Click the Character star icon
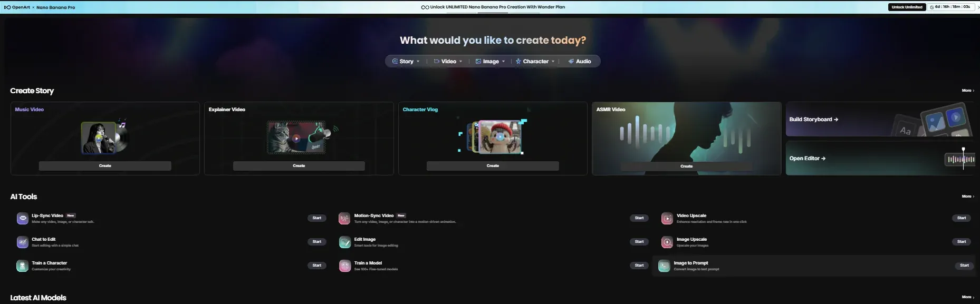 tap(518, 61)
